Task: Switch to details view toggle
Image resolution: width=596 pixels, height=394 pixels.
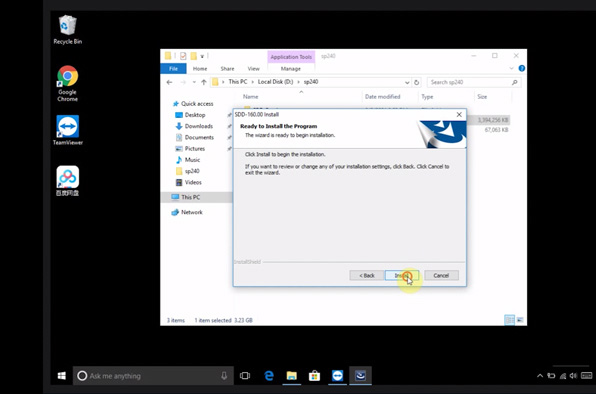Action: pos(509,320)
